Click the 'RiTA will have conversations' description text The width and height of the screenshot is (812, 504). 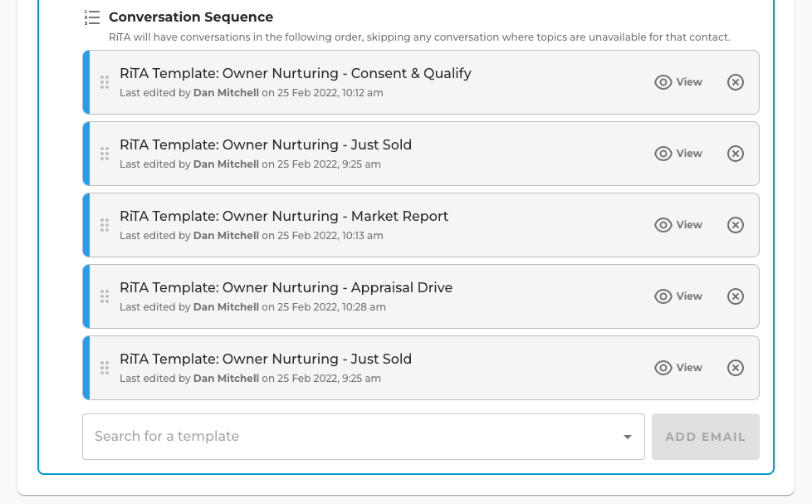coord(419,37)
